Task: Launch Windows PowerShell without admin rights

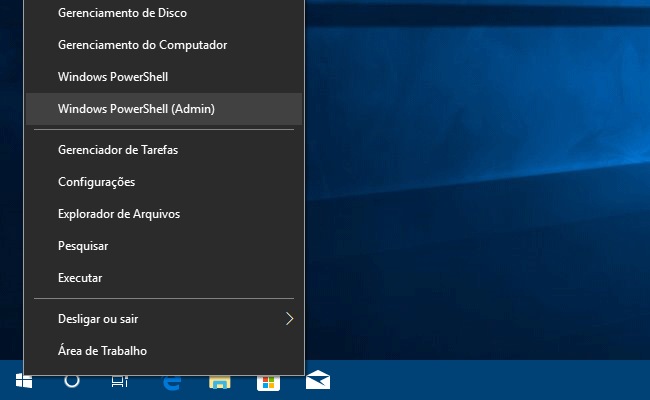Action: (164, 77)
